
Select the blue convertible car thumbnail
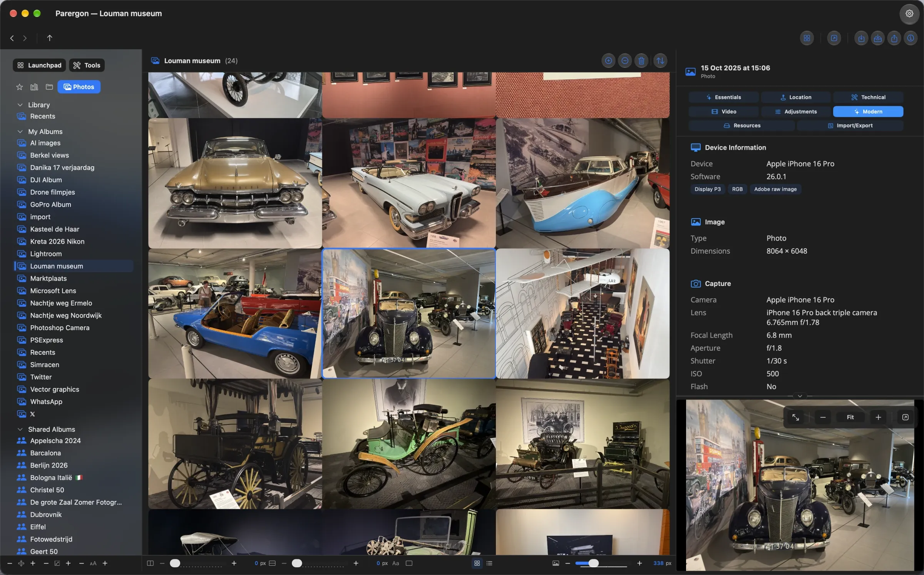point(235,313)
